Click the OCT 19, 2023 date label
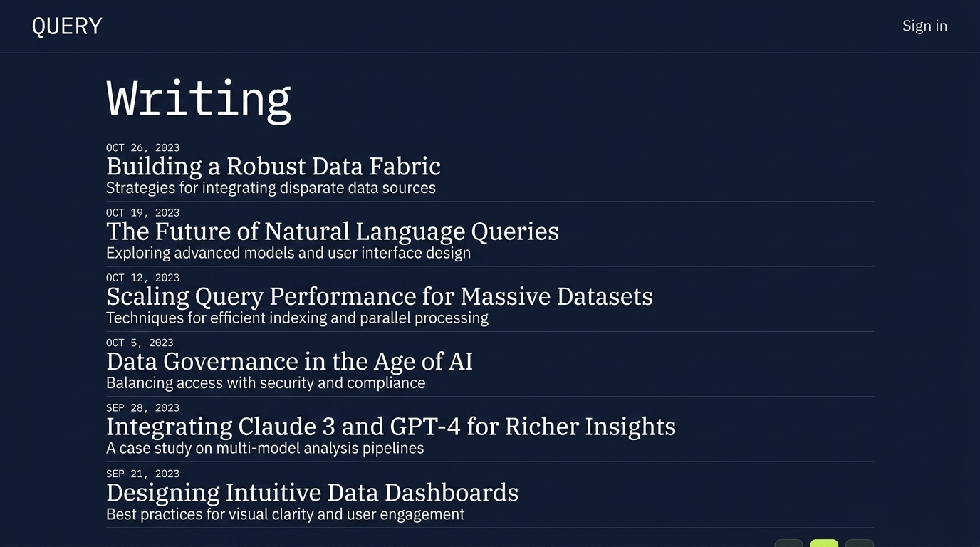 point(142,212)
